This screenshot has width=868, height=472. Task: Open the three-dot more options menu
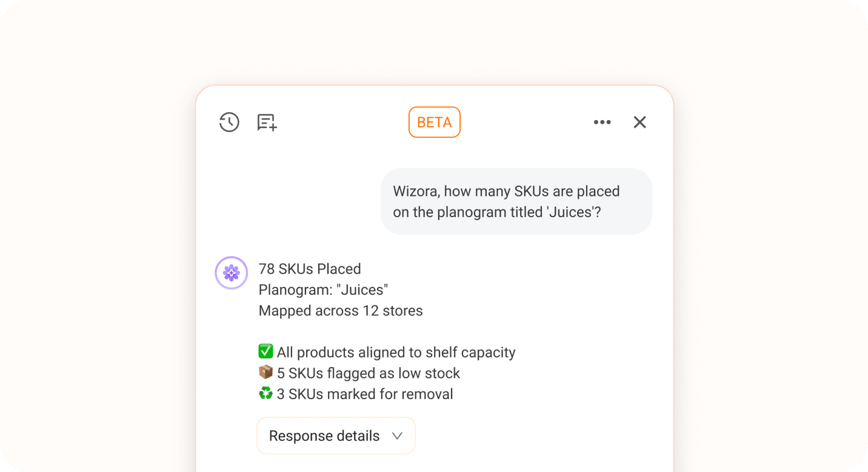[602, 123]
